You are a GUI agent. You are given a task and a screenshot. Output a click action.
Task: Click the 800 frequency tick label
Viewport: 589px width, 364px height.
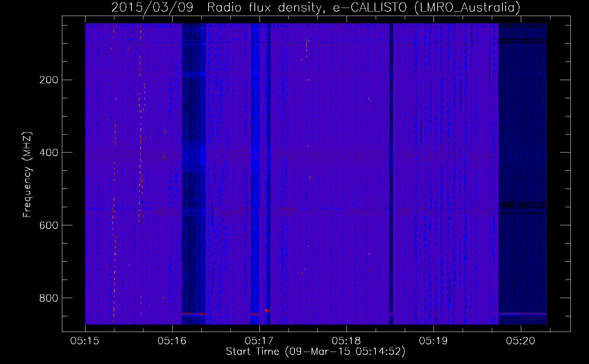48,298
